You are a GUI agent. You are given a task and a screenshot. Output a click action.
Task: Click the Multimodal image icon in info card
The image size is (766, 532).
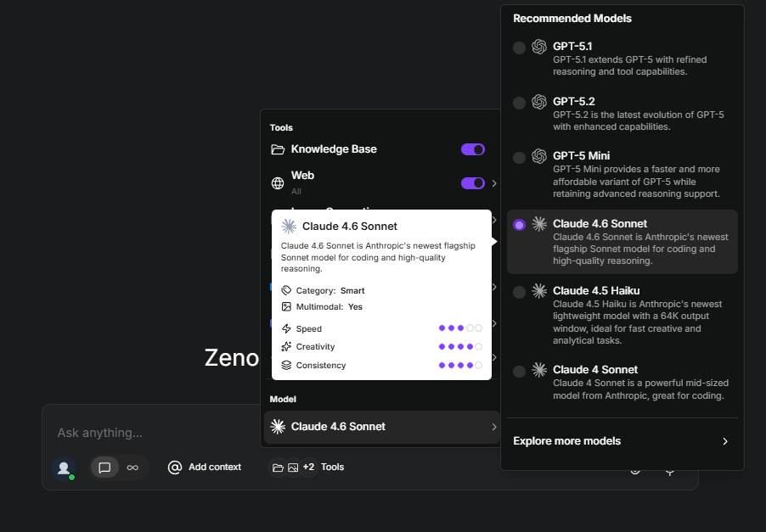tap(286, 306)
